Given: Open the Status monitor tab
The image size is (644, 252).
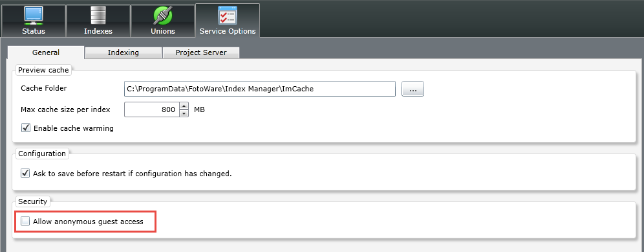Looking at the screenshot, I should pos(33,21).
